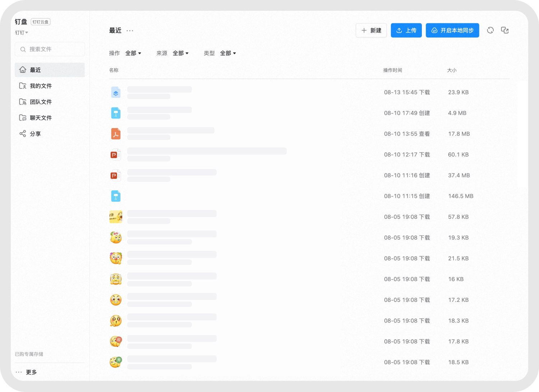The height and width of the screenshot is (392, 539).
Task: Click the 08-10 13:55 查看 timestamp
Action: [x=407, y=134]
